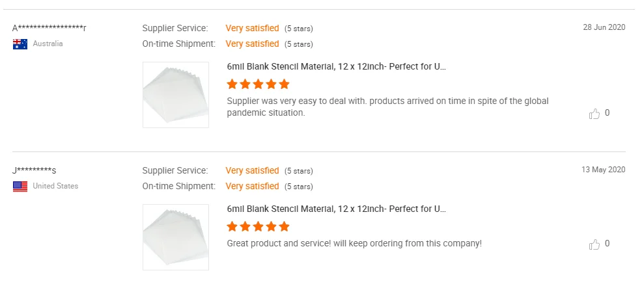Click review text mentioning global pandemic
Viewport: 644px width, 288px height.
387,107
